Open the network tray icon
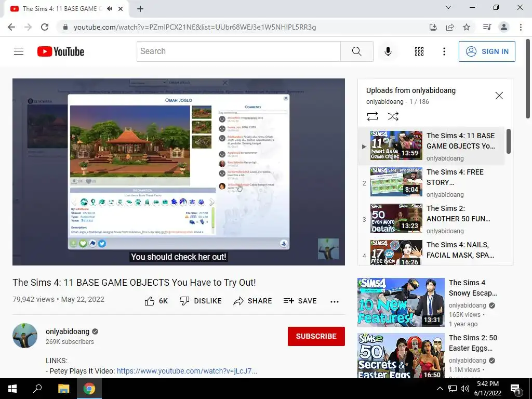Screen dimensions: 532x399 coord(453,389)
